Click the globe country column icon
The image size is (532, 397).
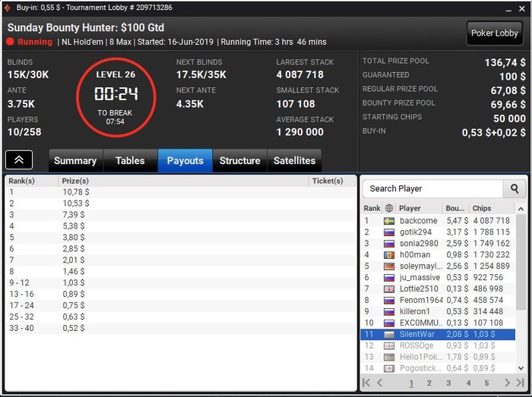[389, 208]
